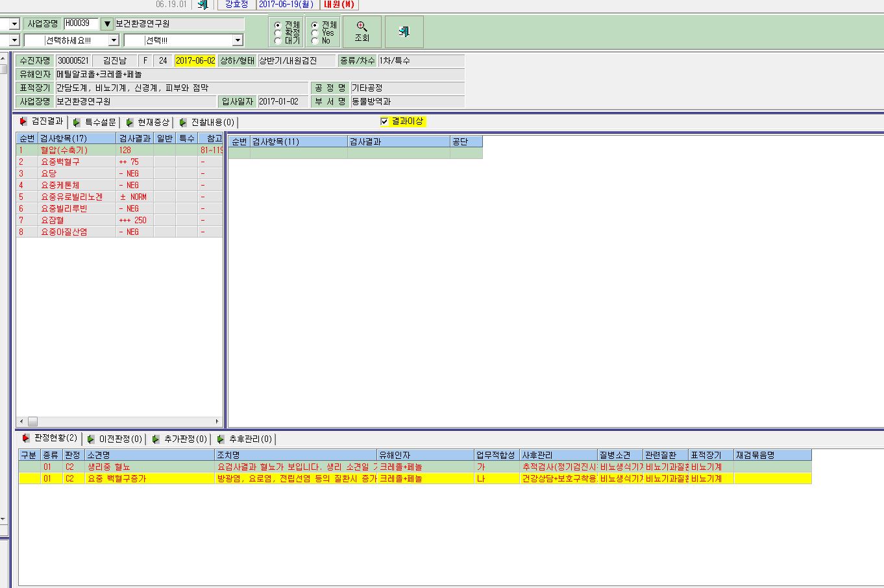The image size is (884, 588).
Task: Open the 사업장명 code dropdown arrow
Action: coord(108,23)
